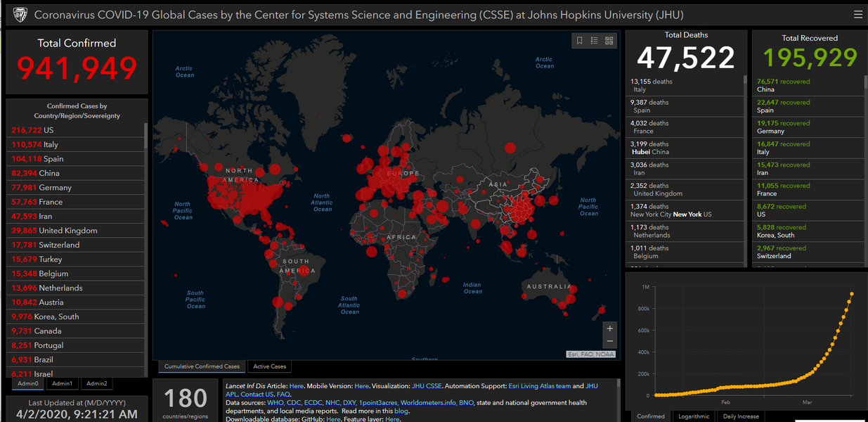Switch chart to the Confirmed tab
This screenshot has height=422, width=868.
(651, 416)
